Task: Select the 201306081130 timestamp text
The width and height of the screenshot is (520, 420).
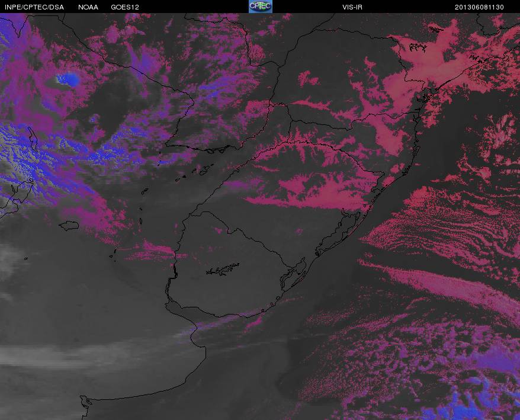Action: click(x=479, y=7)
